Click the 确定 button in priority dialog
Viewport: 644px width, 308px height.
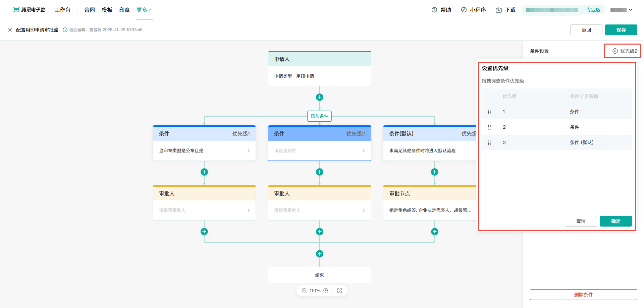(615, 221)
